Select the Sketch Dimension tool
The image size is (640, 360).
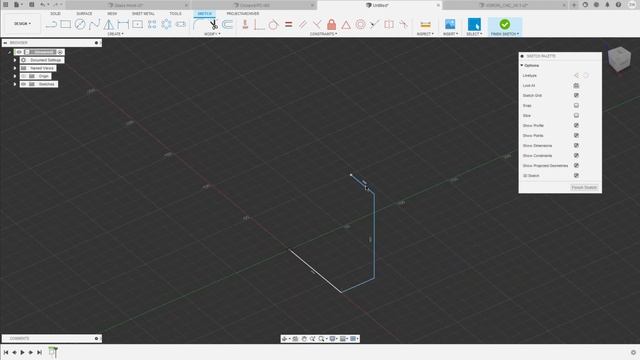[x=123, y=24]
